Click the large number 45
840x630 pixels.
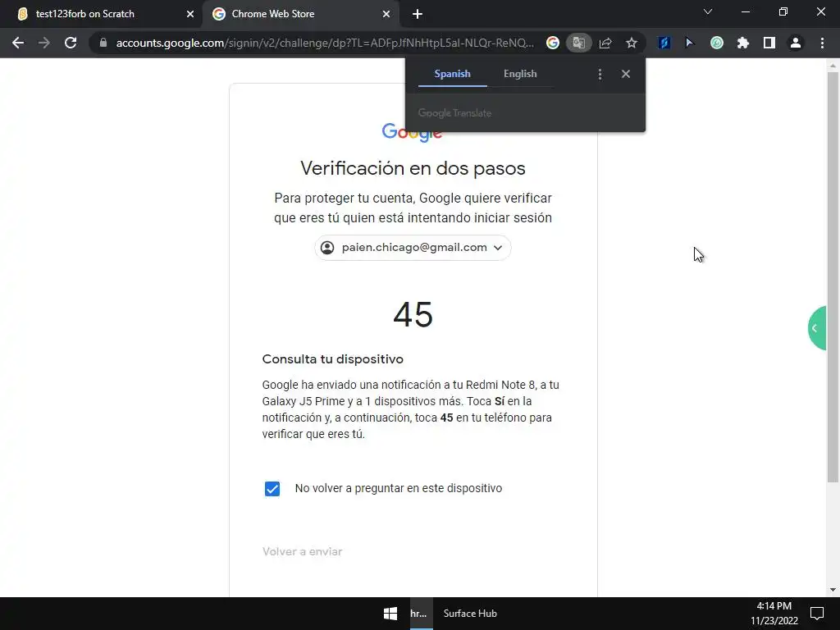(x=413, y=314)
